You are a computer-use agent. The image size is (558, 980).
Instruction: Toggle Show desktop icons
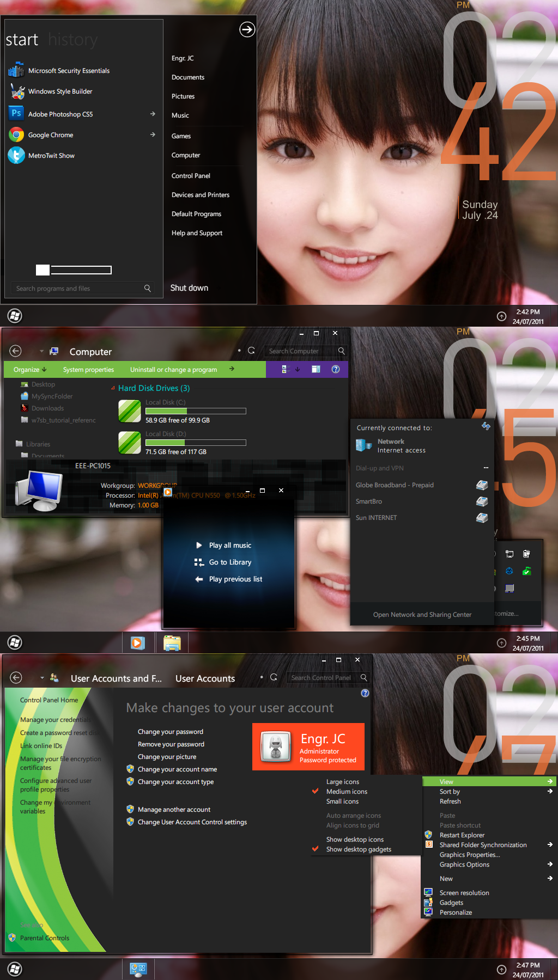click(x=355, y=840)
